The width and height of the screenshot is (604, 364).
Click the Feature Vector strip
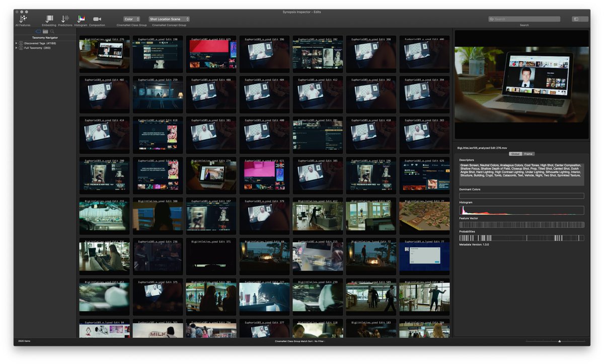tap(521, 225)
